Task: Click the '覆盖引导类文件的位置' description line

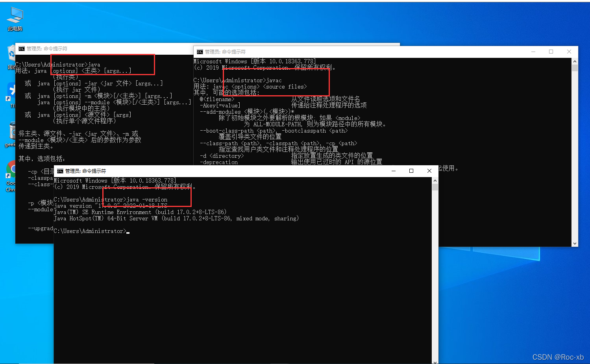Action: pyautogui.click(x=250, y=137)
